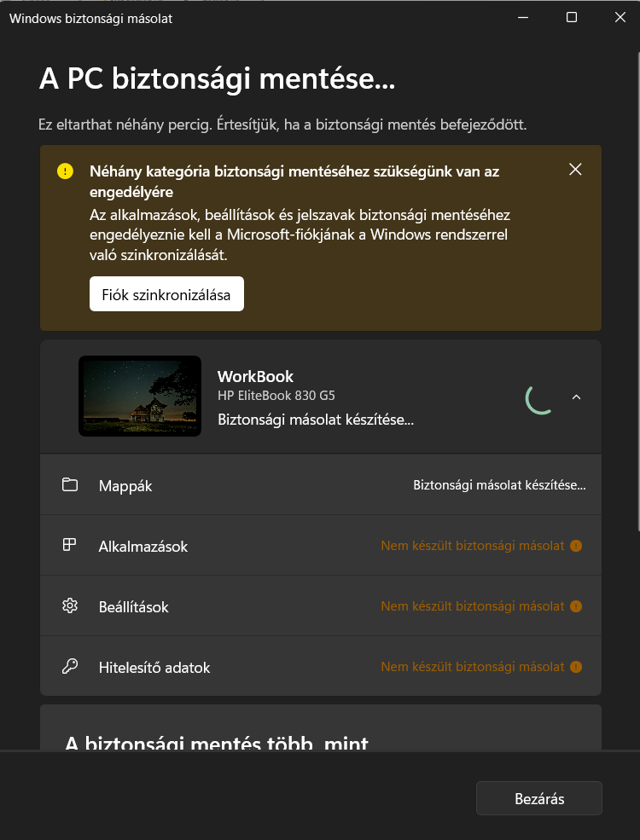Click the Mappák folder icon
This screenshot has width=640, height=840.
[x=70, y=485]
